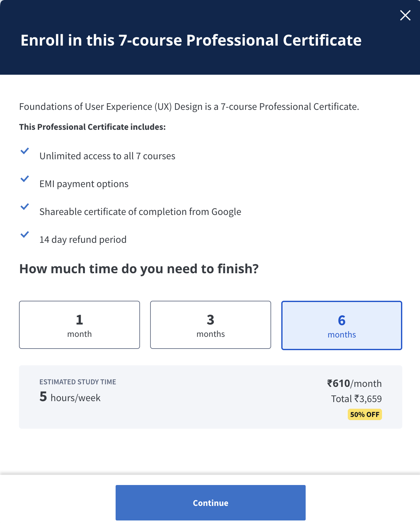The width and height of the screenshot is (420, 523).
Task: Click the ESTIMATED STUDY TIME label
Action: coord(78,382)
